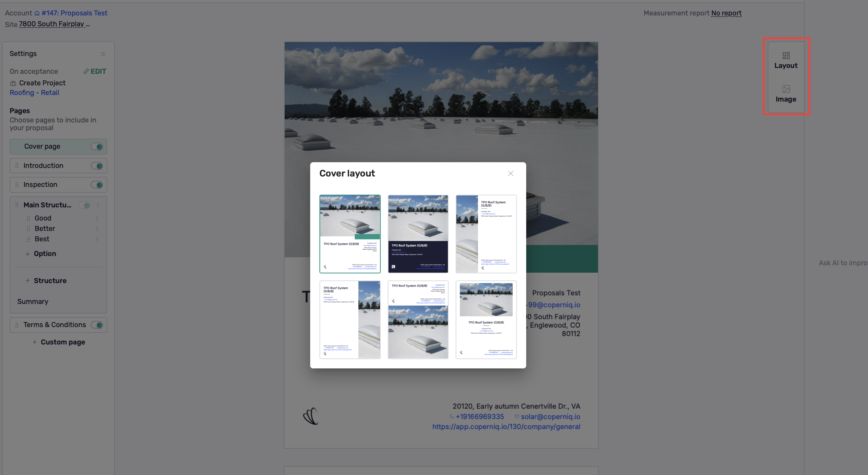The width and height of the screenshot is (868, 475).
Task: Open the Roofing - Retail link
Action: click(x=34, y=93)
